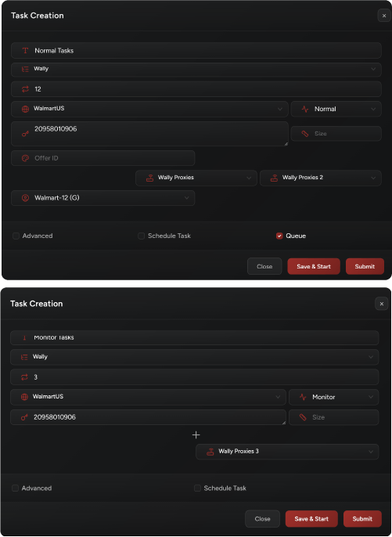392x537 pixels.
Task: Click the palette icon in the Offer ID field
Action: [x=25, y=158]
